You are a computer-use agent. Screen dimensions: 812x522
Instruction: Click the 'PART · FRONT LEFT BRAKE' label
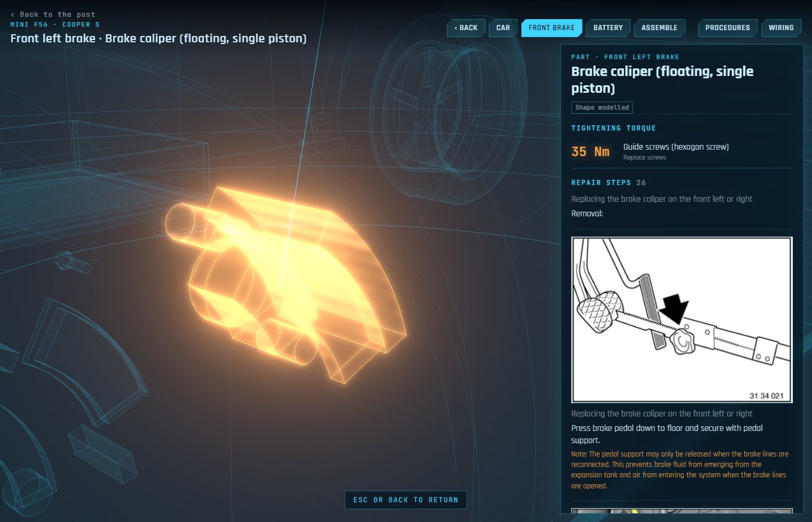coord(625,57)
